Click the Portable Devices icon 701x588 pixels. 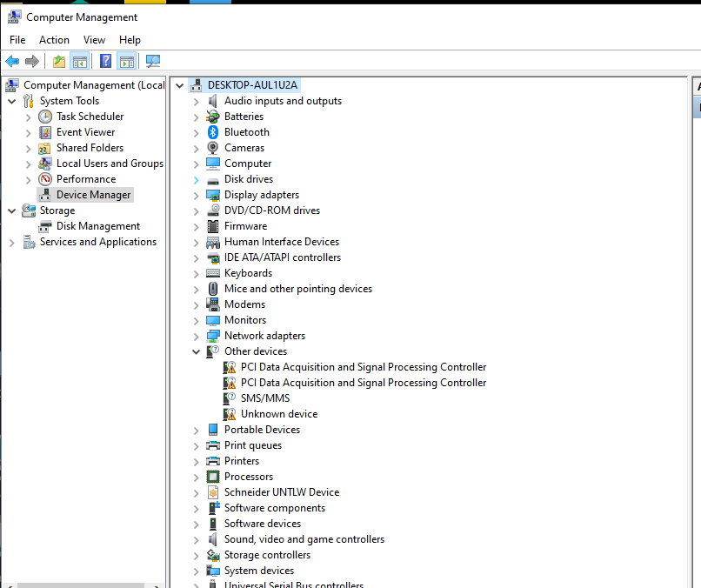pyautogui.click(x=213, y=430)
